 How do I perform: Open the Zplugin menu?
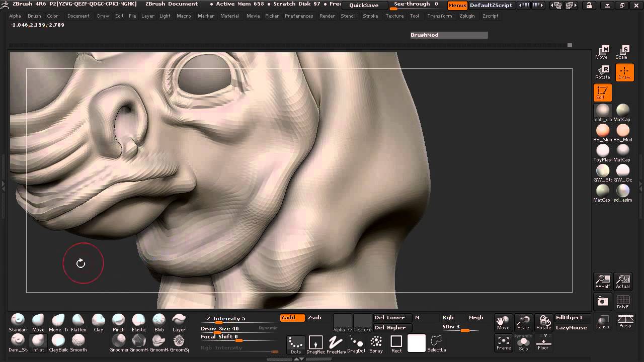467,16
